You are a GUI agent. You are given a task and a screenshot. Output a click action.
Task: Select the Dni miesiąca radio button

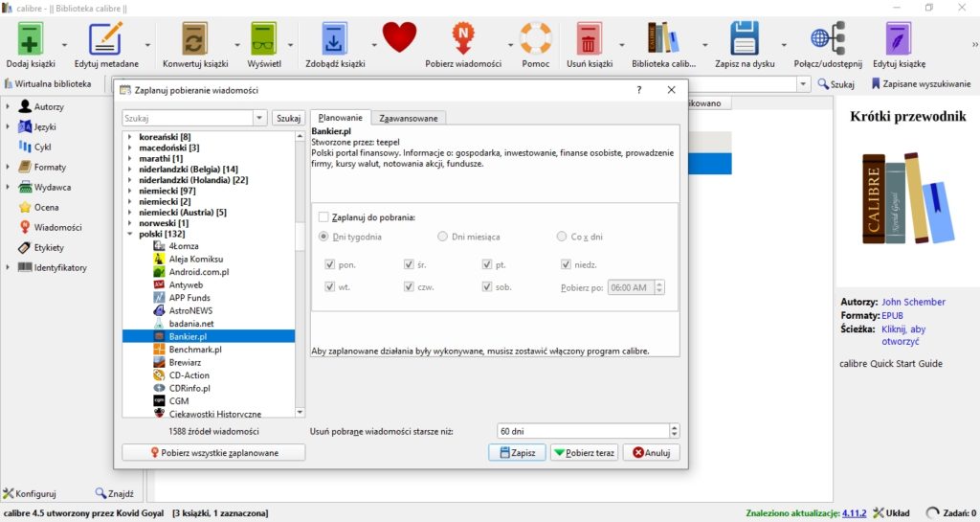442,237
